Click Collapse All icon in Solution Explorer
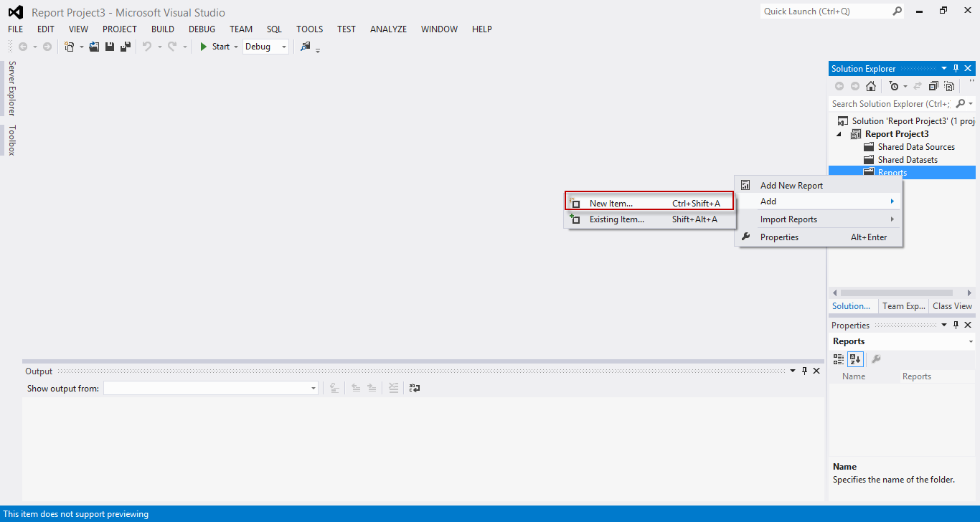Viewport: 980px width, 522px height. 933,85
